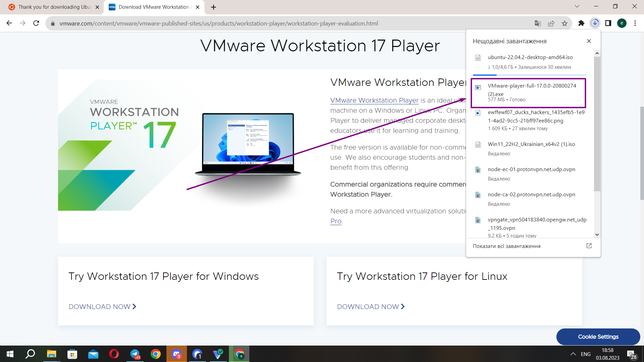This screenshot has width=644, height=362.
Task: Open Telegram from taskbar
Action: [135, 354]
